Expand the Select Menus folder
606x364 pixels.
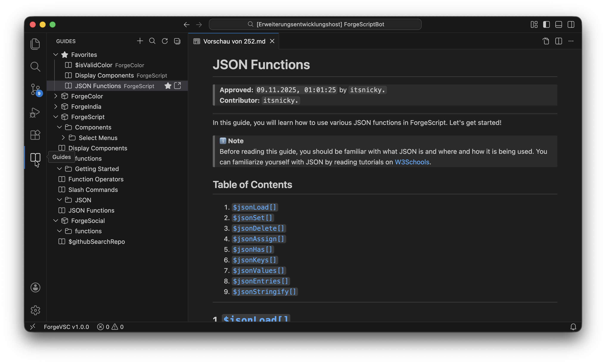point(63,138)
